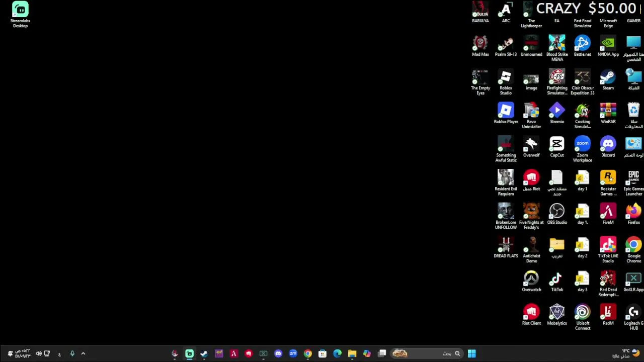Launch Firefighting Simulator shortcut
Image resolution: width=644 pixels, height=362 pixels.
pos(557,82)
